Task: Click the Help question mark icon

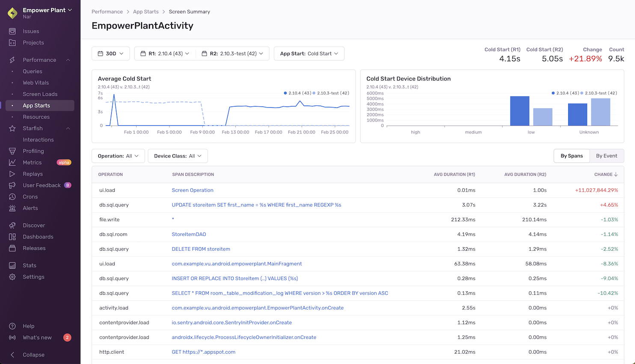Action: pyautogui.click(x=12, y=326)
